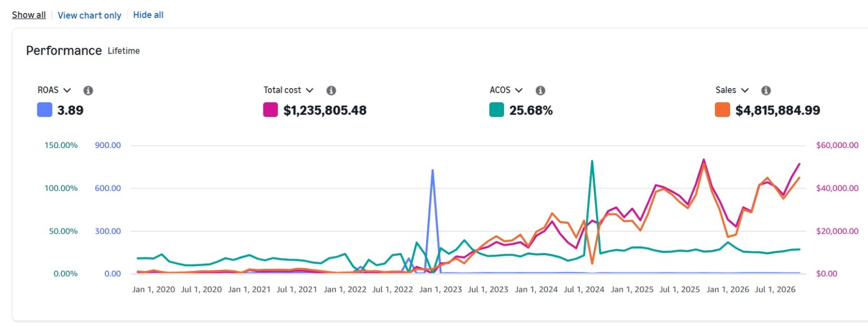Screen dimensions: 868x327
Task: Open the ACOS info icon
Action: tap(540, 90)
